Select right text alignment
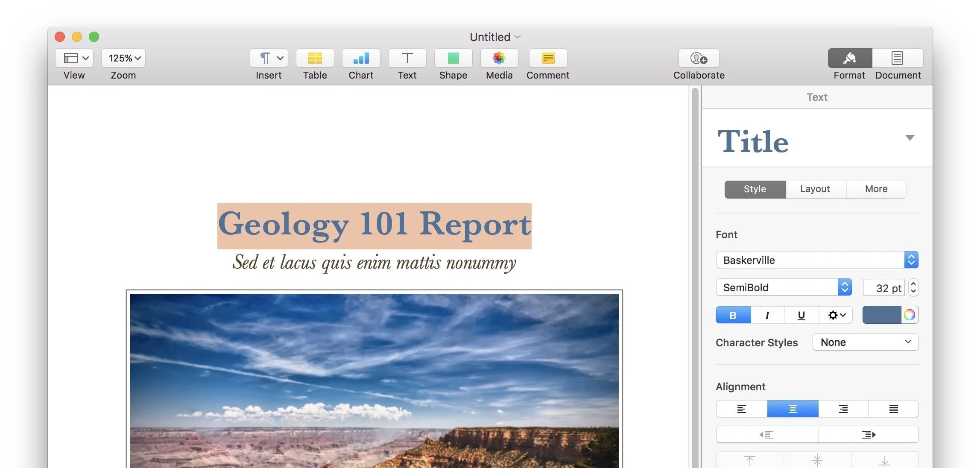 pos(843,409)
